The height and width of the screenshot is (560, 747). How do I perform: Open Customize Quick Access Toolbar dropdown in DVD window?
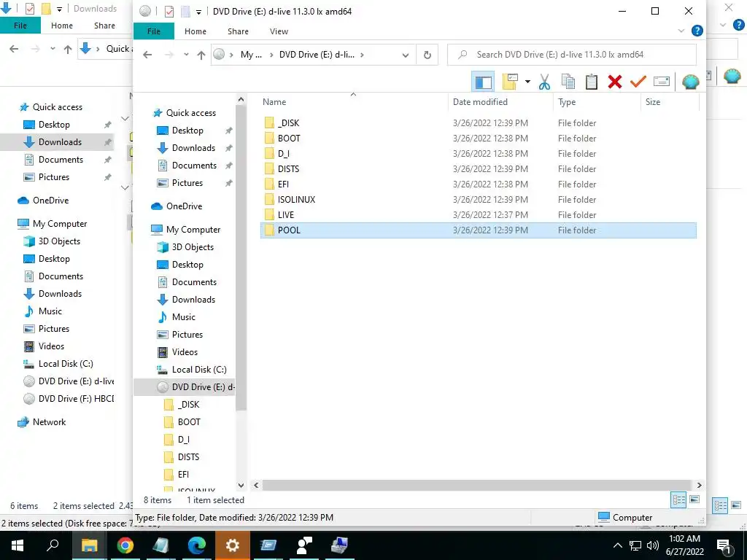coord(198,12)
